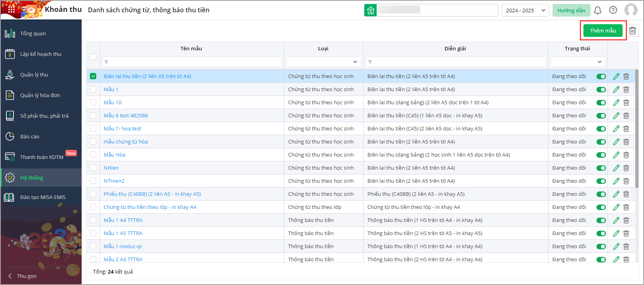Check the Mẫu Hòa row checkbox

[x=93, y=155]
